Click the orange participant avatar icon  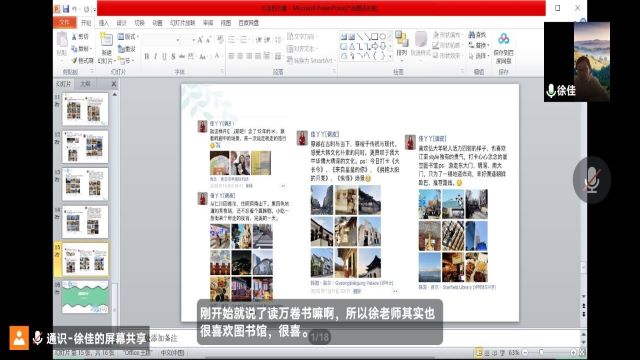(19, 338)
